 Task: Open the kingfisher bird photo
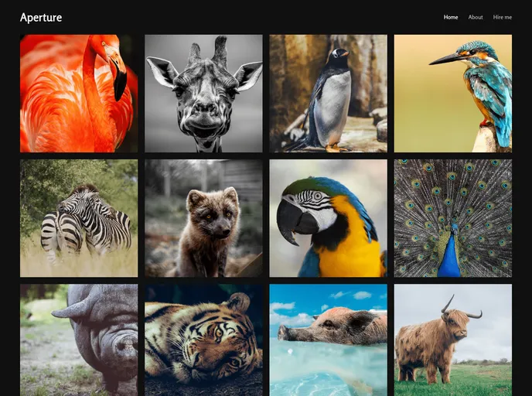tap(453, 93)
